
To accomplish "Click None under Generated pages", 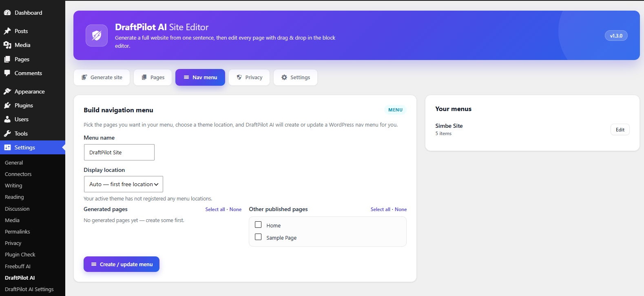I will pos(235,209).
